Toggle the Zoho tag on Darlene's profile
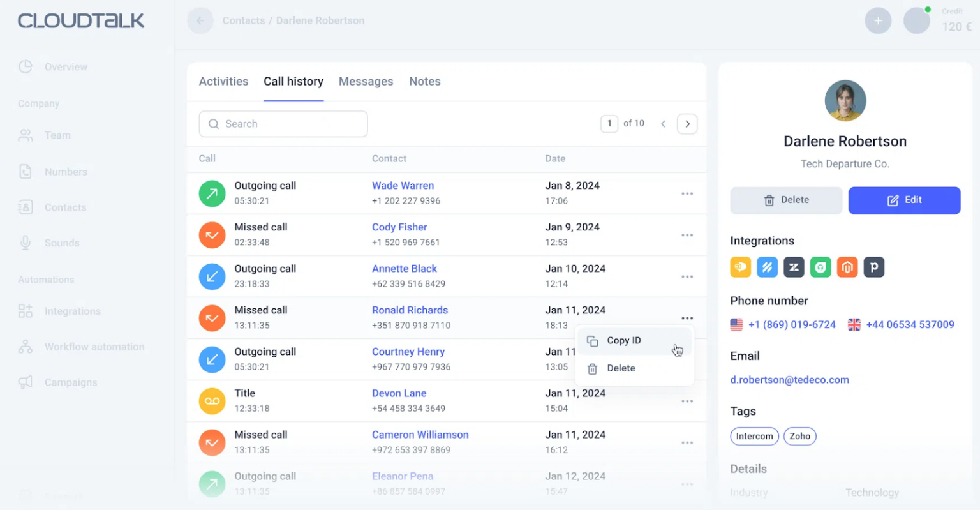The height and width of the screenshot is (510, 980). [x=799, y=436]
